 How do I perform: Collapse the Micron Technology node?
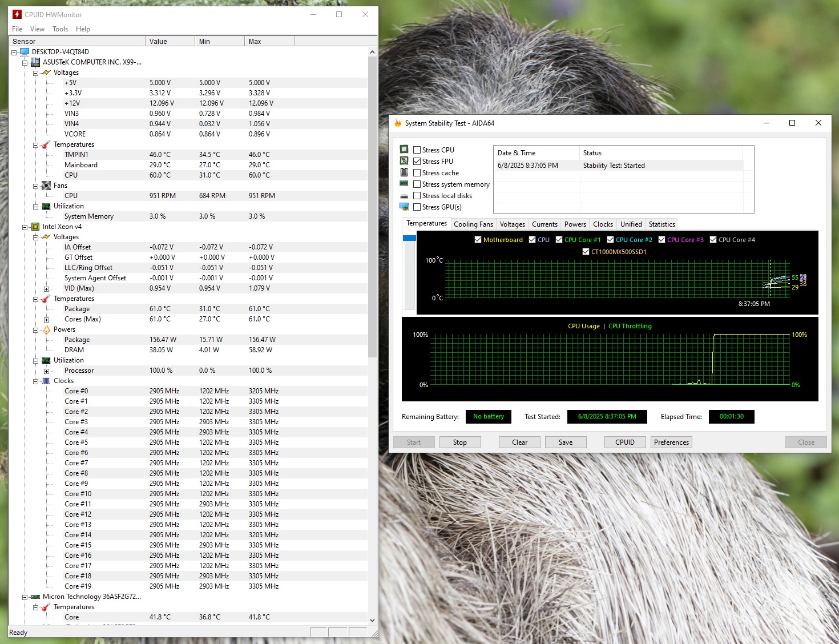pyautogui.click(x=25, y=597)
